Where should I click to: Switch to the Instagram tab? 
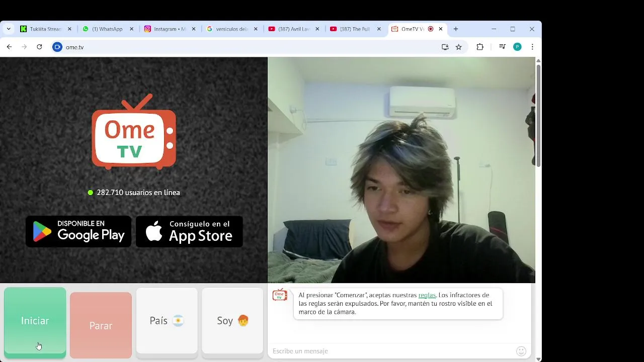[x=169, y=29]
